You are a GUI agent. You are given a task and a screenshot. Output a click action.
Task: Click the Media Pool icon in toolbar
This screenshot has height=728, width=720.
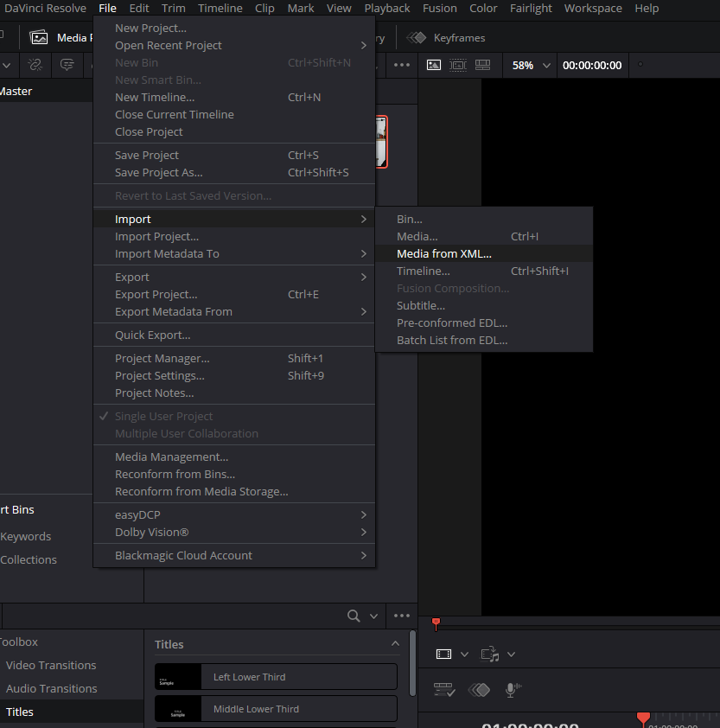pyautogui.click(x=39, y=37)
